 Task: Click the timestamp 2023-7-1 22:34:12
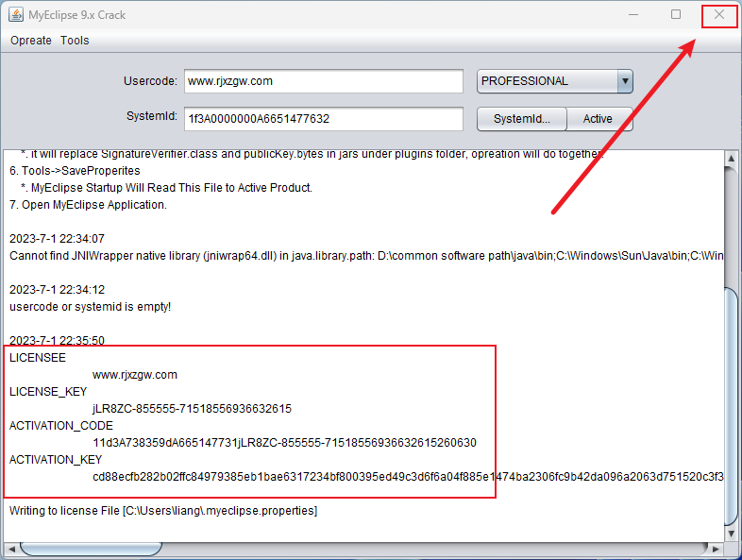coord(57,290)
